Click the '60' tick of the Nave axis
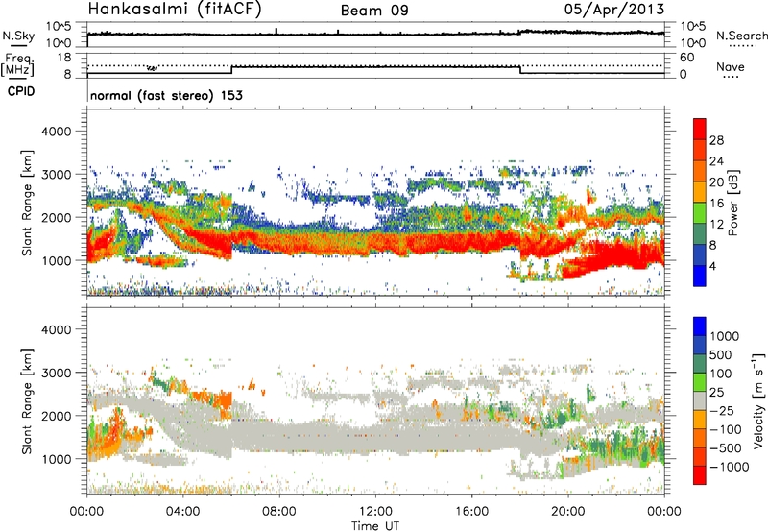 687,58
